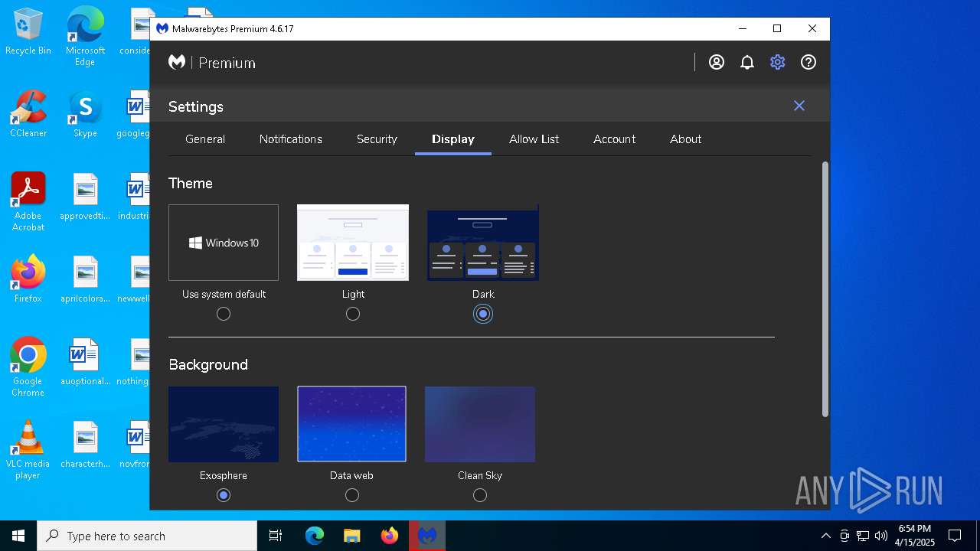Click Malwarebytes taskbar icon
The height and width of the screenshot is (551, 980).
coord(427,536)
